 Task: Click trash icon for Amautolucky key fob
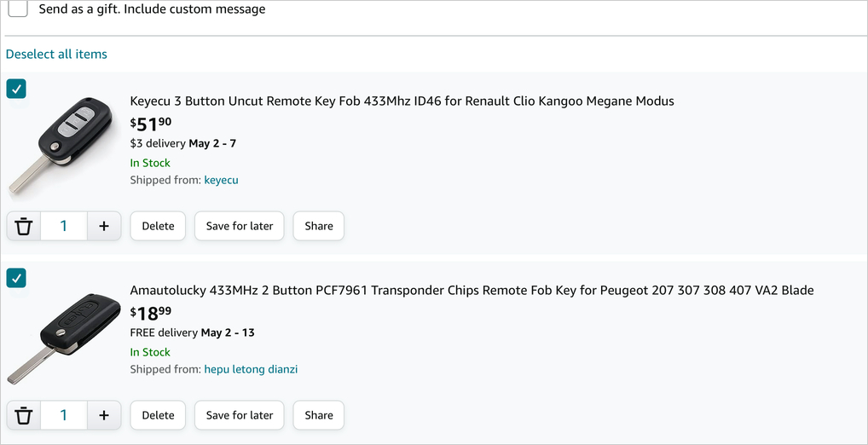click(x=24, y=415)
